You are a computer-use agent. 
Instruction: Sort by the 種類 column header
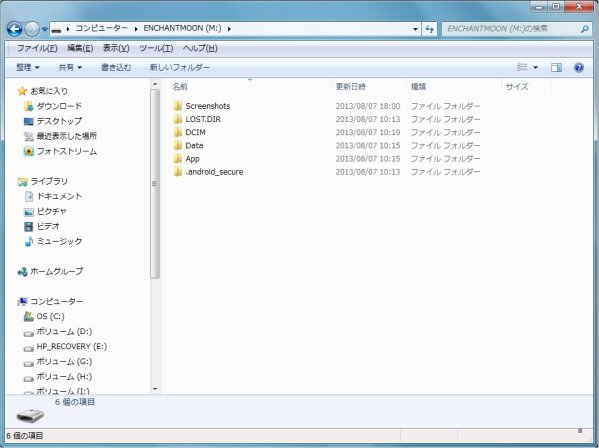click(418, 87)
